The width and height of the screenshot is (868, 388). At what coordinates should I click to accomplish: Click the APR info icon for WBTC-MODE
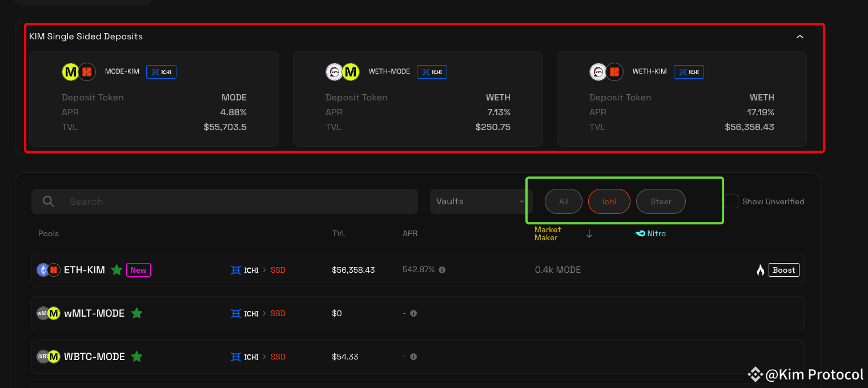tap(413, 357)
